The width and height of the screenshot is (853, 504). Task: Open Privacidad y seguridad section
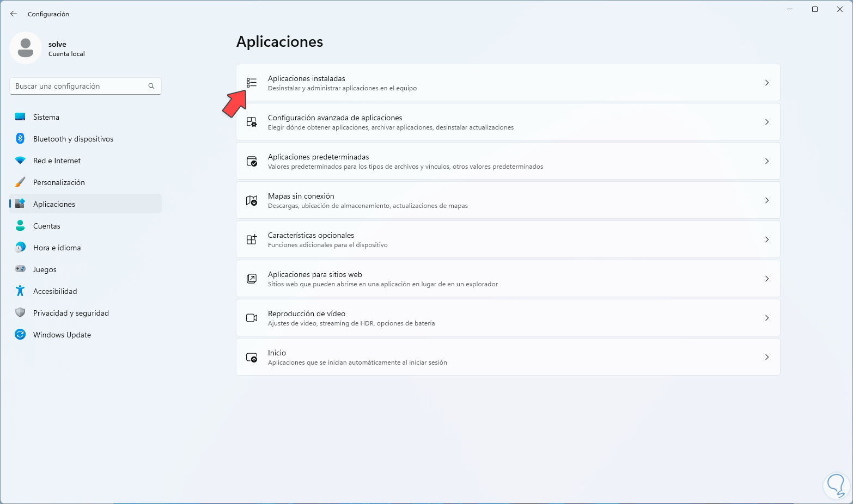(71, 313)
